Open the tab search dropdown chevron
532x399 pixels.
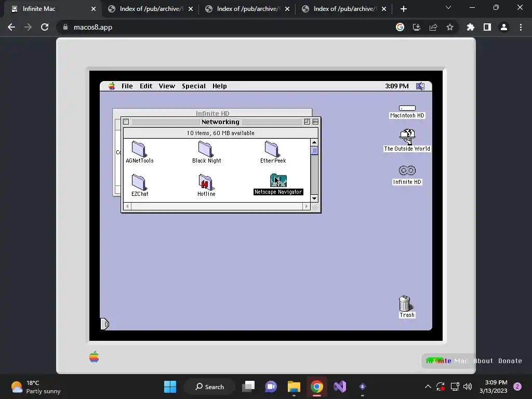coord(448,7)
